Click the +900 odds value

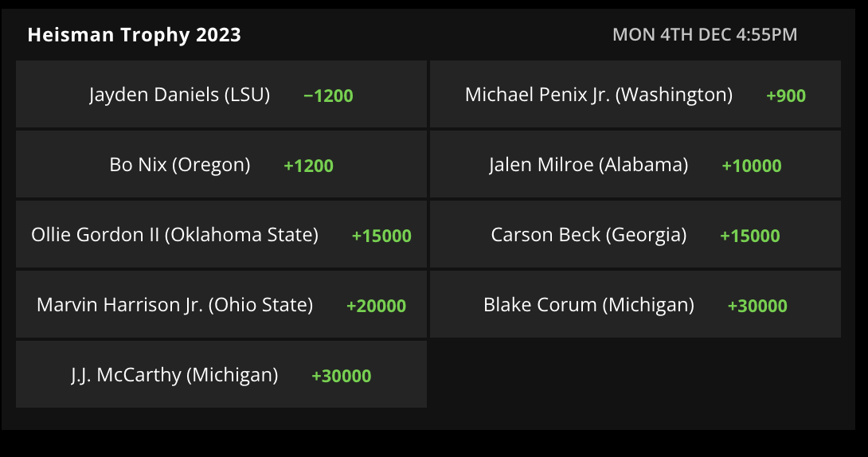pyautogui.click(x=786, y=96)
